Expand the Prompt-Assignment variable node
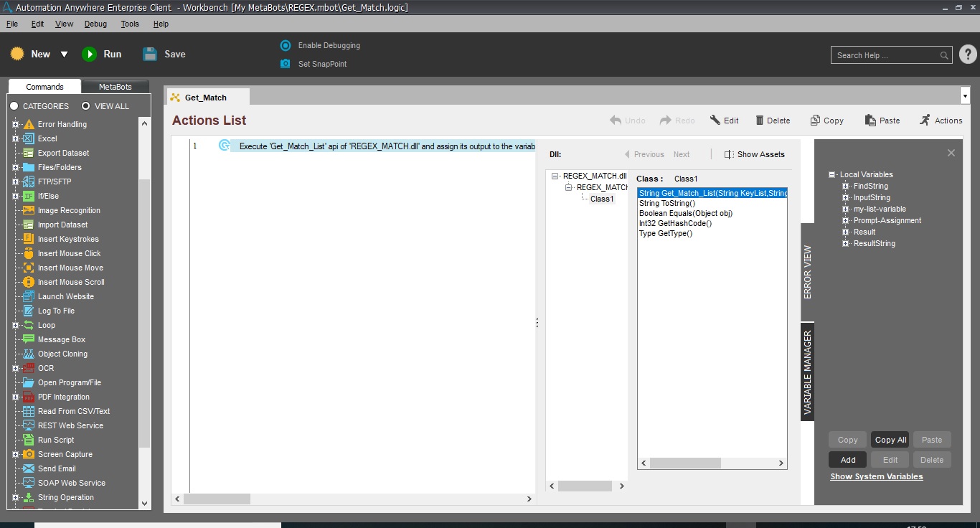Viewport: 980px width, 528px height. click(846, 220)
